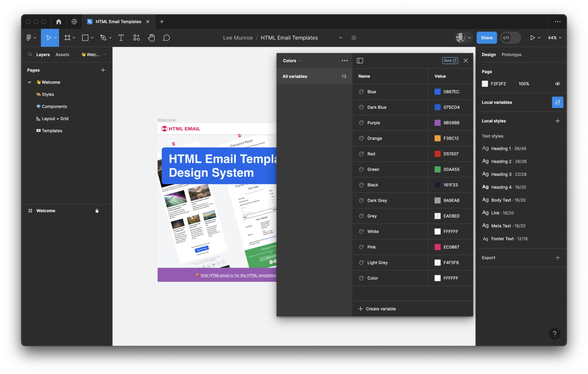Click lock icon on Welcome frame layer

(x=97, y=211)
